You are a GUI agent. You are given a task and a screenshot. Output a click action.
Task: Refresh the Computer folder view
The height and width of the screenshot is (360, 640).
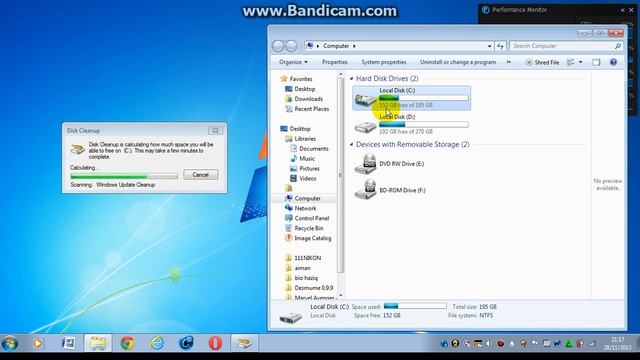[x=500, y=46]
